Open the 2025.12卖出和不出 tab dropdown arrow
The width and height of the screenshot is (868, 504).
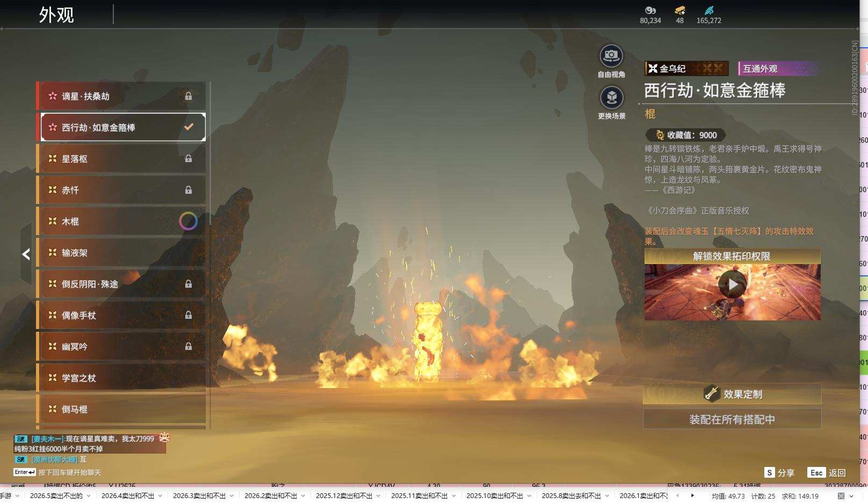(378, 495)
